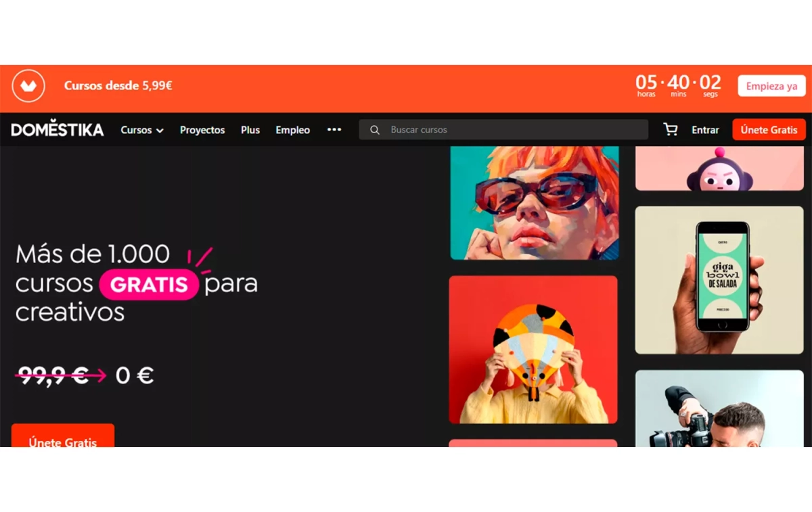Go to the DOMESTIKA wordmark home logo

[58, 129]
